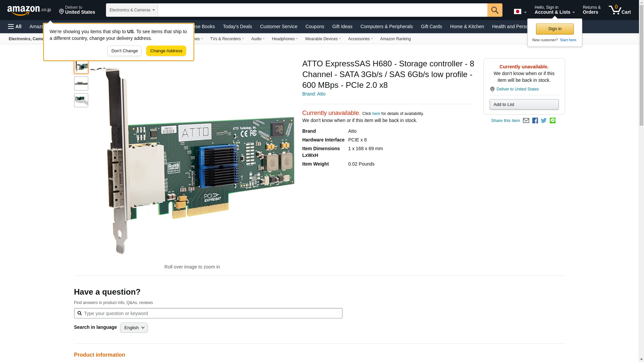644x362 pixels.
Task: Share this item on LINE
Action: tap(552, 121)
